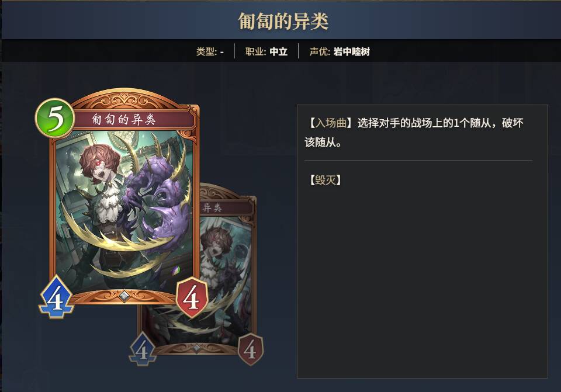Image resolution: width=561 pixels, height=392 pixels.
Task: Click the green cost 5 orb
Action: point(55,118)
